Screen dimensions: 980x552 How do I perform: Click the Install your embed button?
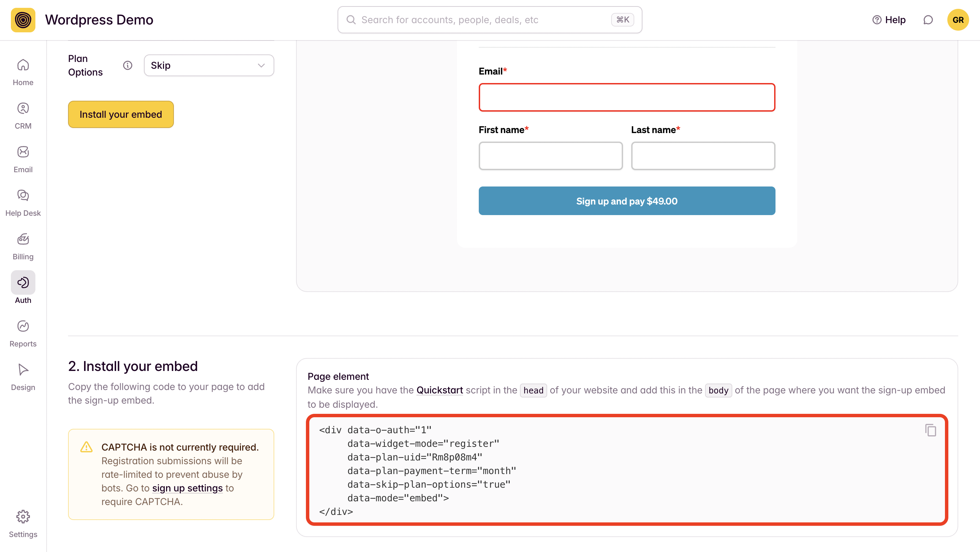120,114
